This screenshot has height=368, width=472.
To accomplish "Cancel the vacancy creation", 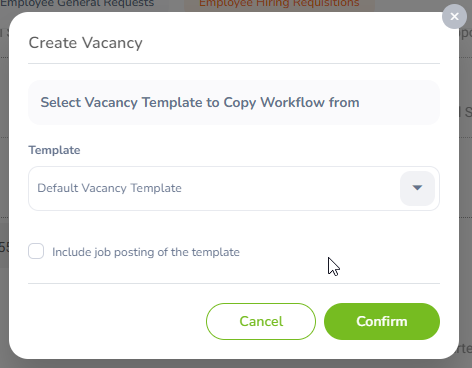I will pos(261,321).
